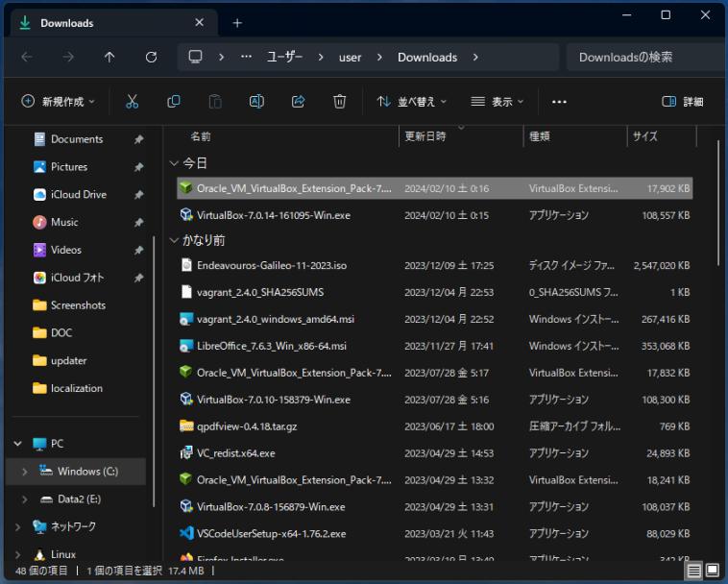728x584 pixels.
Task: Sort by the 更新日時 column header
Action: (461, 136)
